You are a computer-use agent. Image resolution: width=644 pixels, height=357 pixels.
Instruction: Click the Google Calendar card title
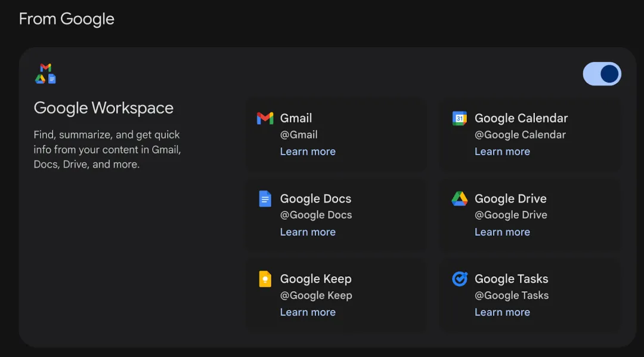(x=521, y=118)
